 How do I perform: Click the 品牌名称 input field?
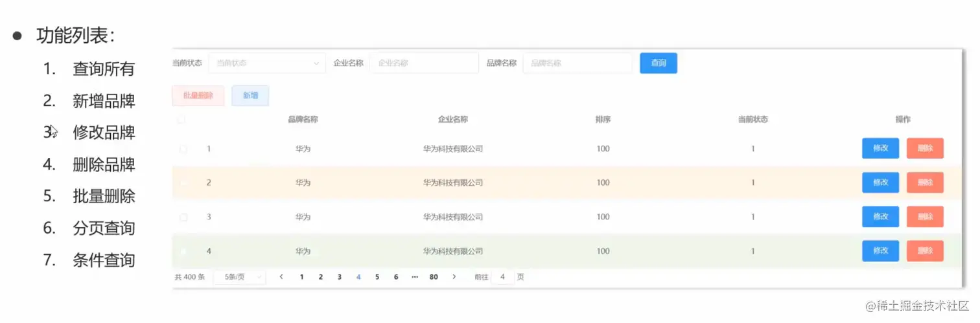tap(577, 63)
